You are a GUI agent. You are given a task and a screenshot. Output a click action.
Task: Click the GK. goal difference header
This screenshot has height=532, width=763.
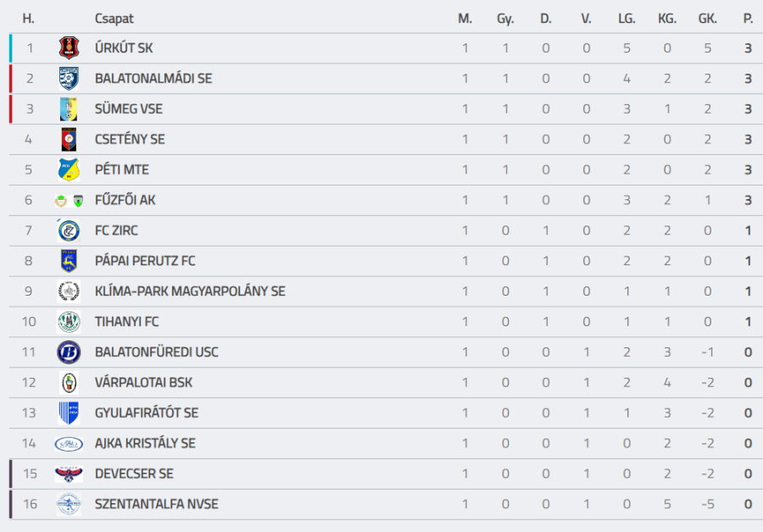[x=708, y=19]
